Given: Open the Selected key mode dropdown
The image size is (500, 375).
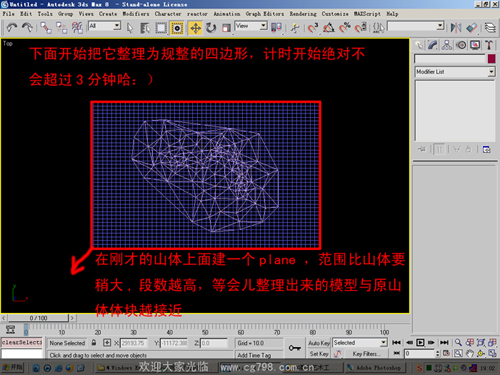Looking at the screenshot, I should tap(359, 343).
